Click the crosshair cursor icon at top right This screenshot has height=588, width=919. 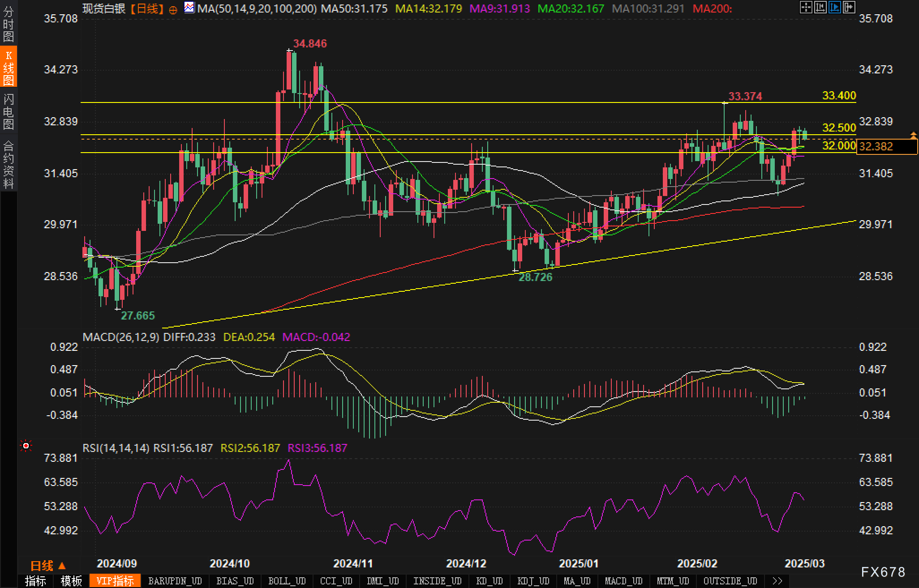click(x=806, y=7)
